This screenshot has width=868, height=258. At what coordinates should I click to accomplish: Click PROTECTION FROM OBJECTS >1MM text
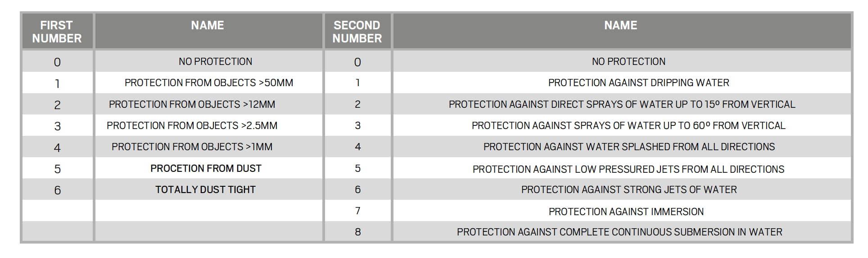(192, 147)
